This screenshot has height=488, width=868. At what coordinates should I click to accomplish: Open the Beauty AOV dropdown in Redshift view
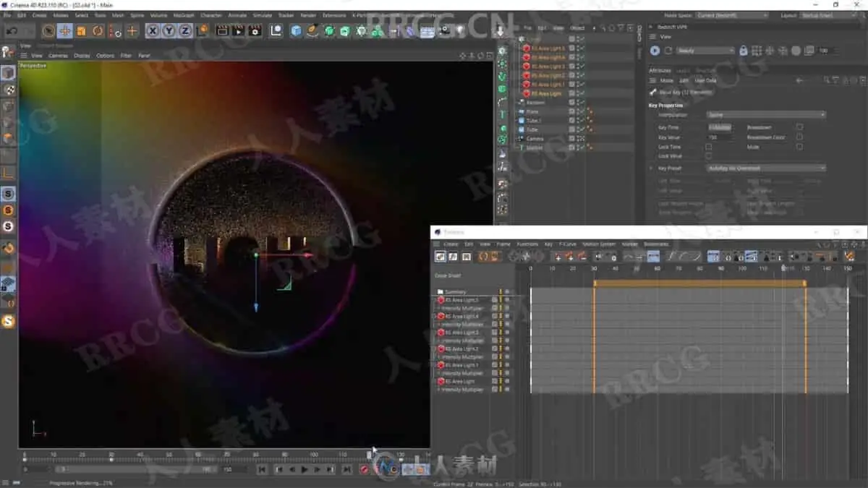(705, 51)
